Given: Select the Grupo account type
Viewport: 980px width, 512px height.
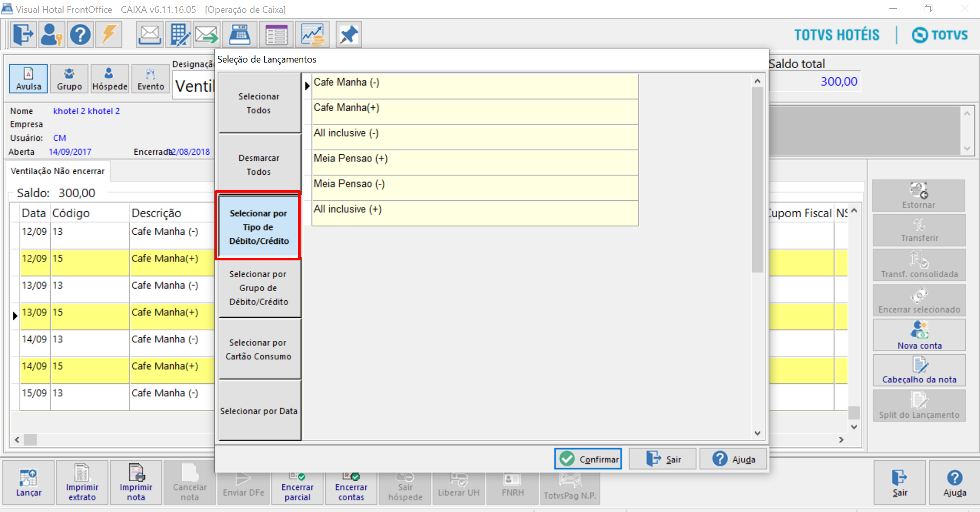Looking at the screenshot, I should (69, 78).
